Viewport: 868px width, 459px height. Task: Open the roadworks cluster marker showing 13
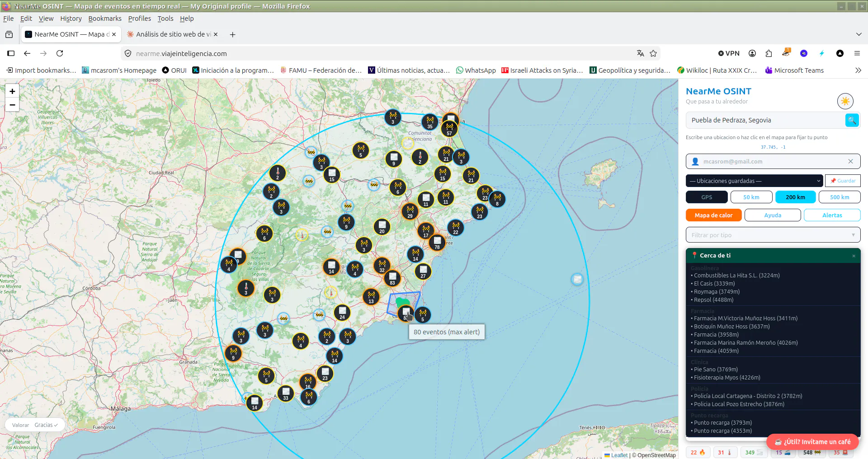point(371,296)
